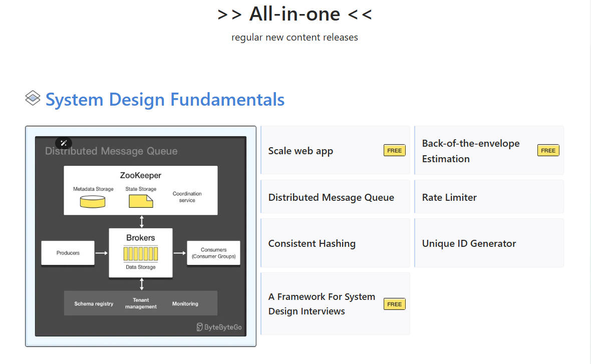Click the Metadata Storage cylinder icon
The width and height of the screenshot is (591, 364).
point(93,202)
